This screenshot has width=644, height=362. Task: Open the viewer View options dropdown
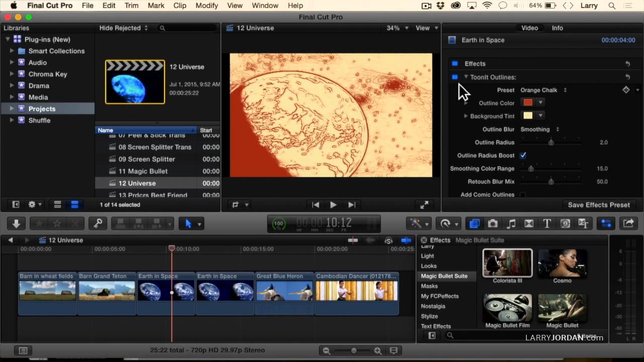427,28
